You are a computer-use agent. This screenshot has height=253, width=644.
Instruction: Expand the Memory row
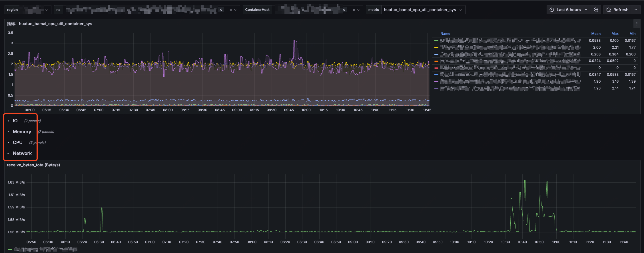tap(22, 132)
